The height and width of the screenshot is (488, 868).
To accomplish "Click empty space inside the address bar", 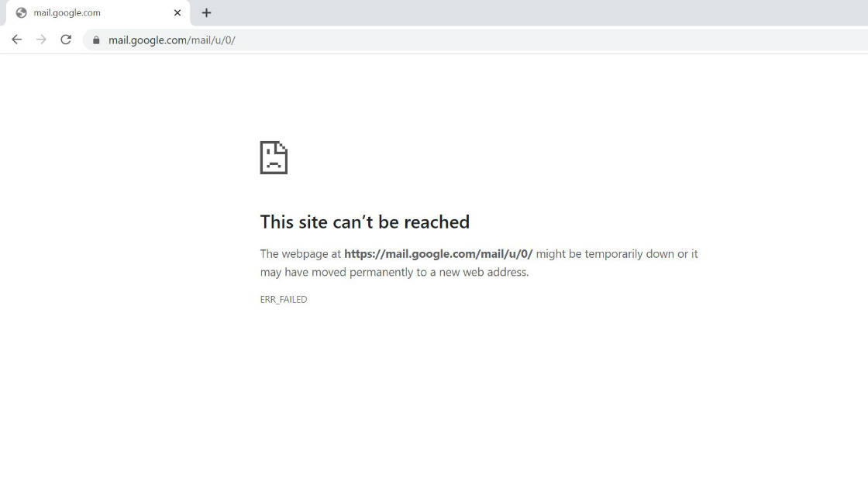I will [548, 40].
